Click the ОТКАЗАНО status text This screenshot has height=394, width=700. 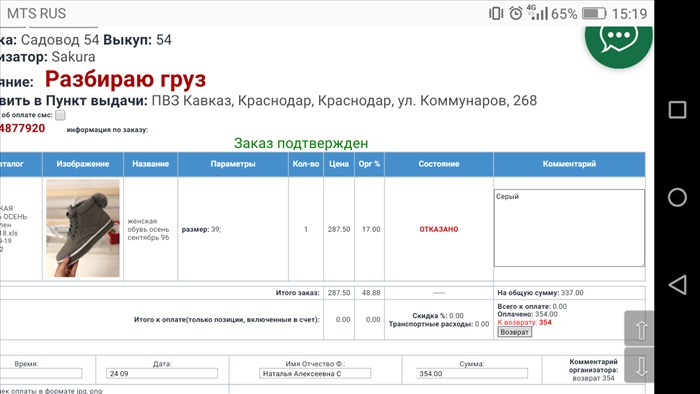pos(439,229)
